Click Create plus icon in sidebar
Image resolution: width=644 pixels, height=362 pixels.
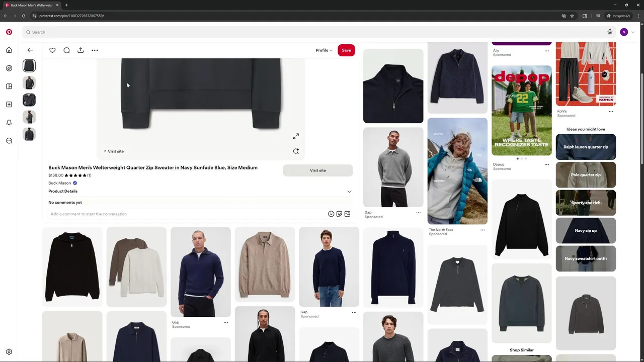click(9, 105)
